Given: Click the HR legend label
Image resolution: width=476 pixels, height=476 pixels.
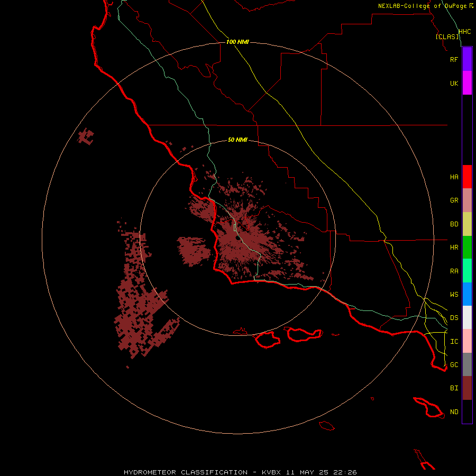Looking at the screenshot, I should 454,248.
